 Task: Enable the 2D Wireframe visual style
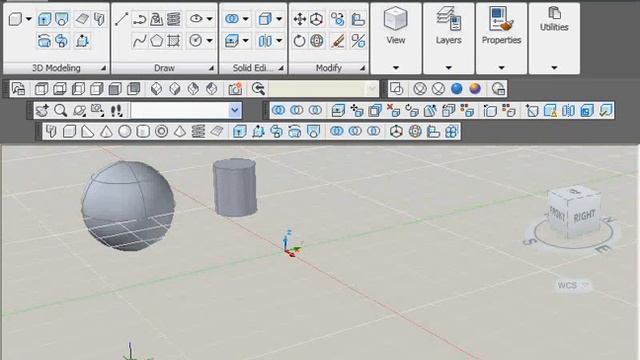[x=396, y=89]
